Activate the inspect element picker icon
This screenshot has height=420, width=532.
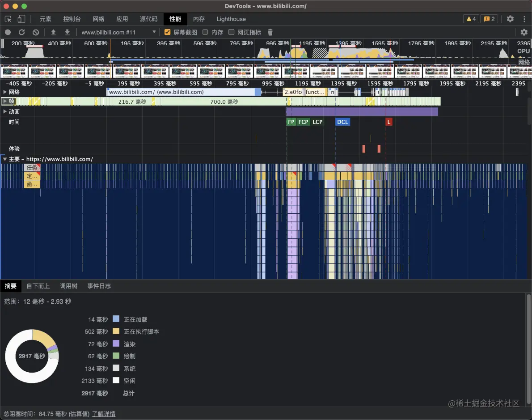pyautogui.click(x=8, y=19)
